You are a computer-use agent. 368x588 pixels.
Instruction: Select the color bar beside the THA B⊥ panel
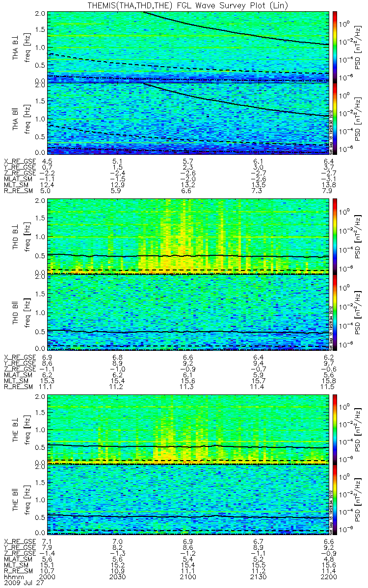(335, 47)
